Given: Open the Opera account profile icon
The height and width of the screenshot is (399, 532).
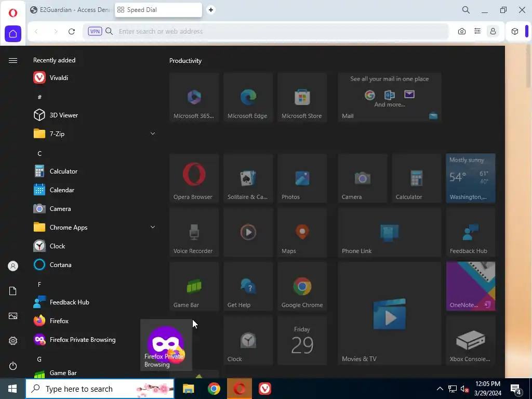Looking at the screenshot, I should [x=493, y=32].
